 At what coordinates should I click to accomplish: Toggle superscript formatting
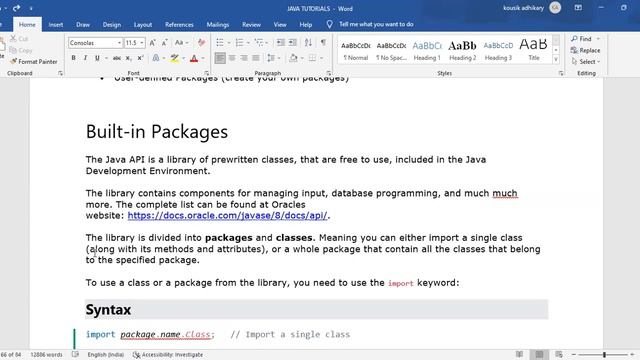(140, 58)
